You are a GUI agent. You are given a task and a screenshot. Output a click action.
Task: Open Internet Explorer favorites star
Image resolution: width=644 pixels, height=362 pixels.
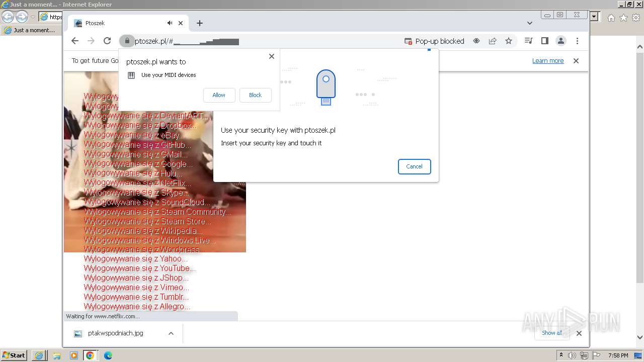pyautogui.click(x=623, y=18)
